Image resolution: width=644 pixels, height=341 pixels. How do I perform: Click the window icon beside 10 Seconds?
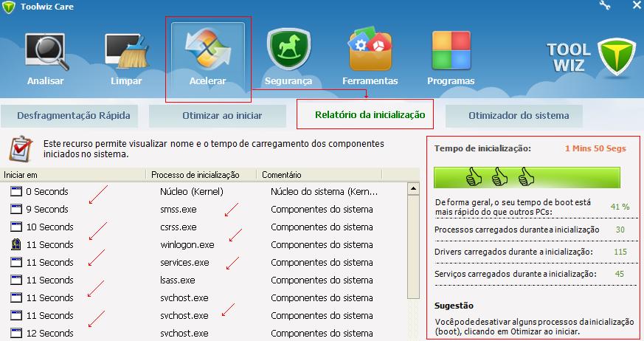(x=16, y=227)
